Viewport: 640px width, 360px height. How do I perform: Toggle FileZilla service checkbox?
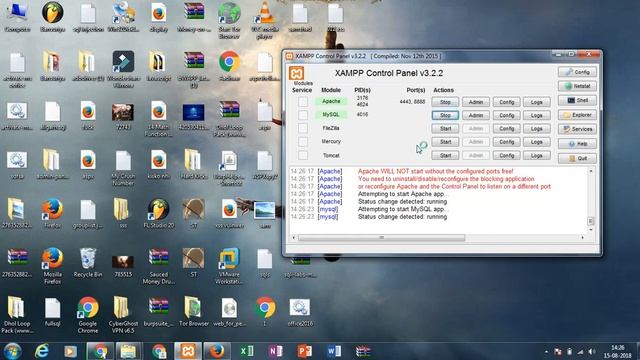tap(302, 128)
